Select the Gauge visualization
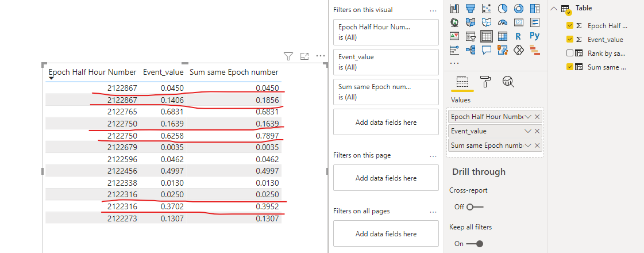644x253 pixels. tap(502, 22)
